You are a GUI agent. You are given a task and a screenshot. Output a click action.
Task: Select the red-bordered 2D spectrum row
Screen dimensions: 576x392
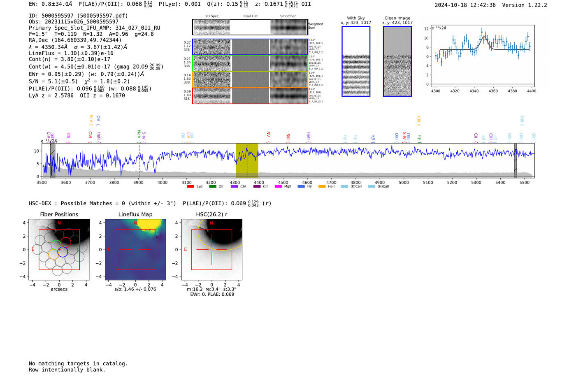[250, 96]
